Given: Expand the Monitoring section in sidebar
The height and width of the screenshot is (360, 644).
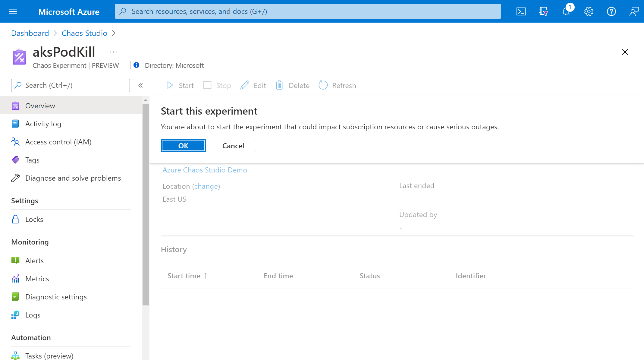Looking at the screenshot, I should click(30, 242).
